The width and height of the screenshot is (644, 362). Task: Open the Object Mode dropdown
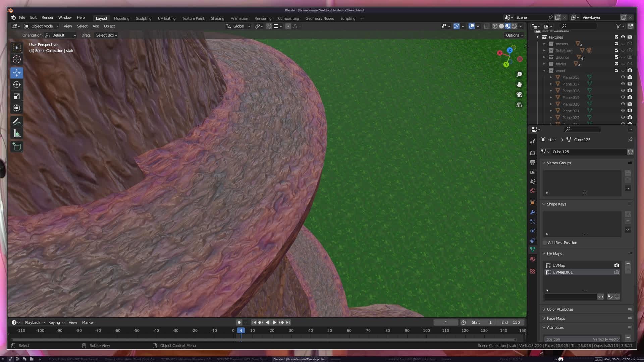coord(42,26)
